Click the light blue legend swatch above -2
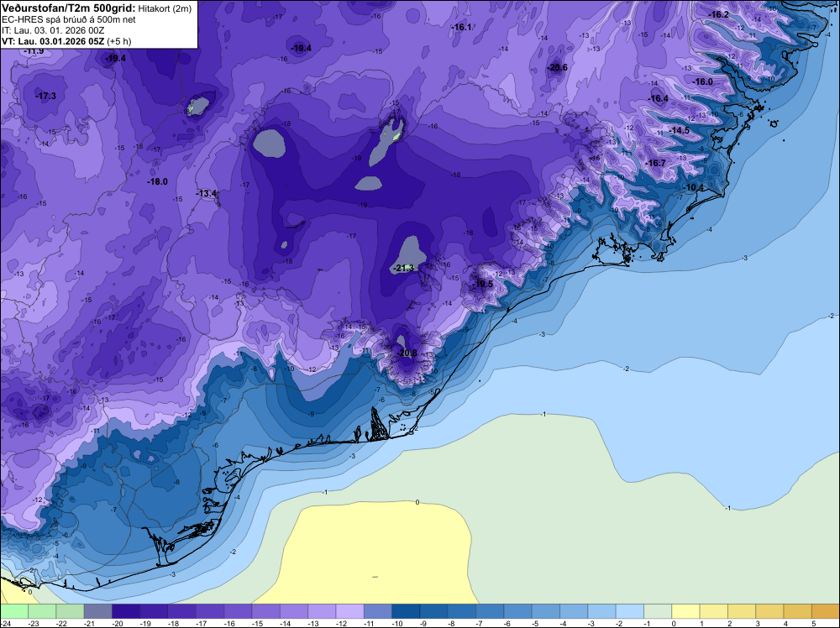840x628 pixels. pyautogui.click(x=629, y=611)
